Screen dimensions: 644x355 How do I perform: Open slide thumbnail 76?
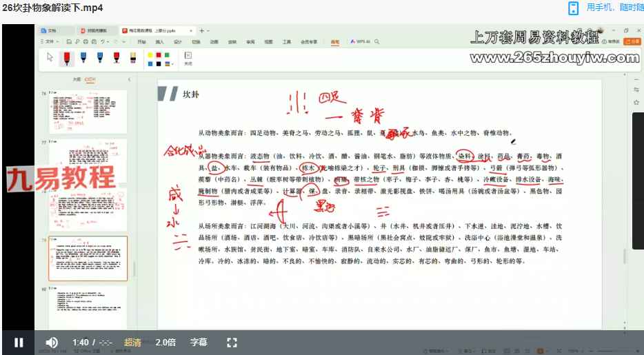click(x=88, y=112)
